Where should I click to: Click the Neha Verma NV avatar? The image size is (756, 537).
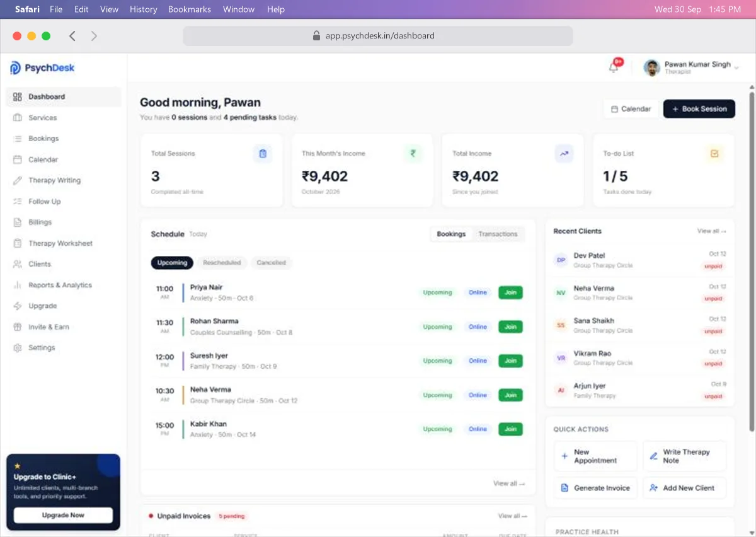click(x=561, y=292)
